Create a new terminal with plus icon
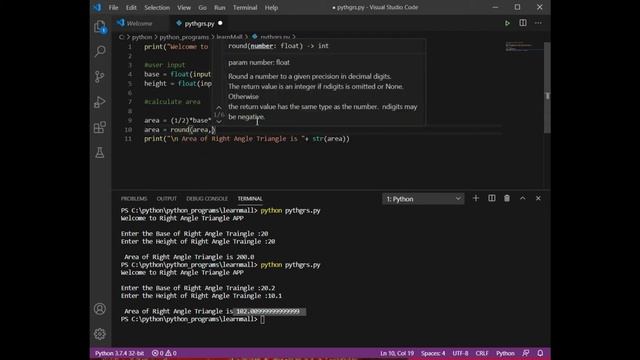 [476, 198]
